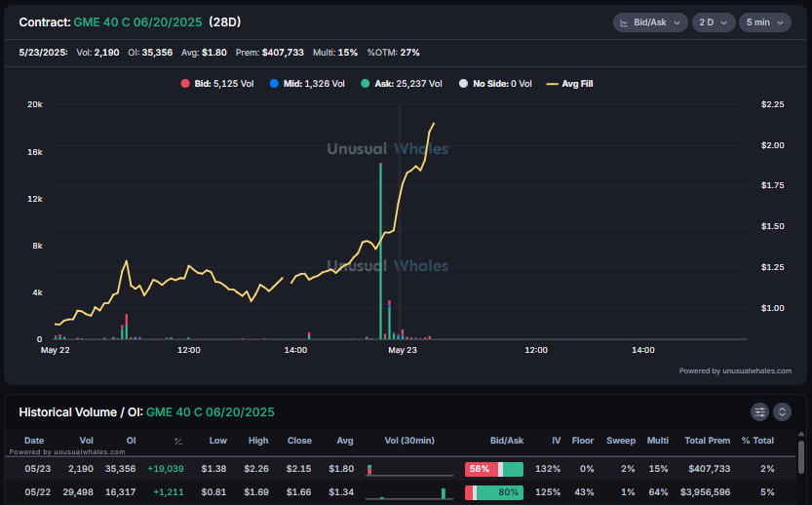Image resolution: width=812 pixels, height=505 pixels.
Task: Toggle the Bid volume legend series
Action: tap(217, 84)
